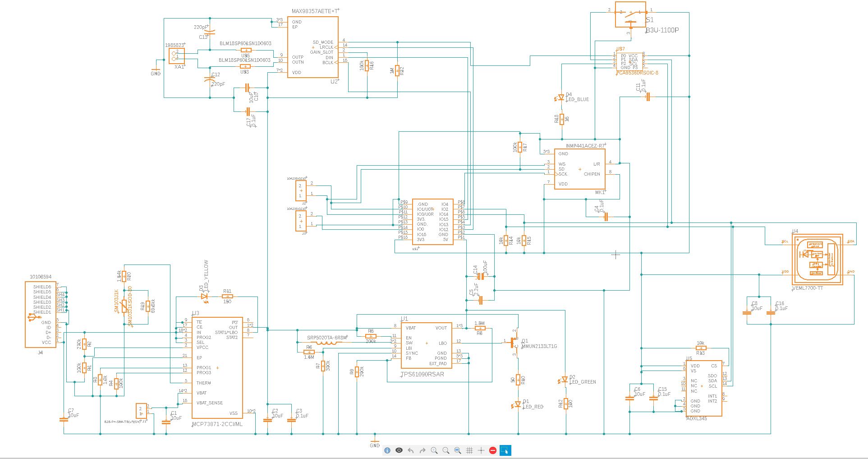Toggle the grid display icon
Screen dimensions: 868x459
[x=469, y=450]
